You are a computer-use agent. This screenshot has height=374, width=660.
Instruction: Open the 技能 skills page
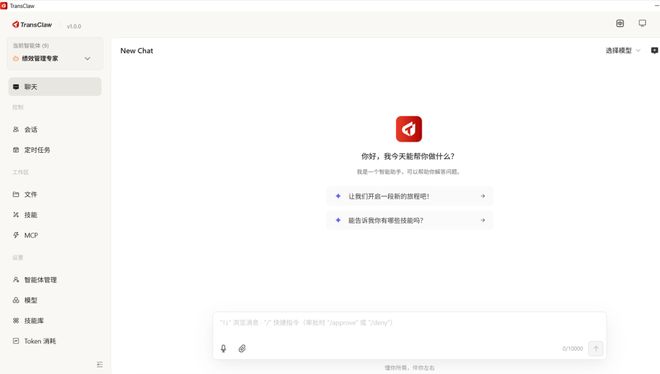[x=55, y=215]
